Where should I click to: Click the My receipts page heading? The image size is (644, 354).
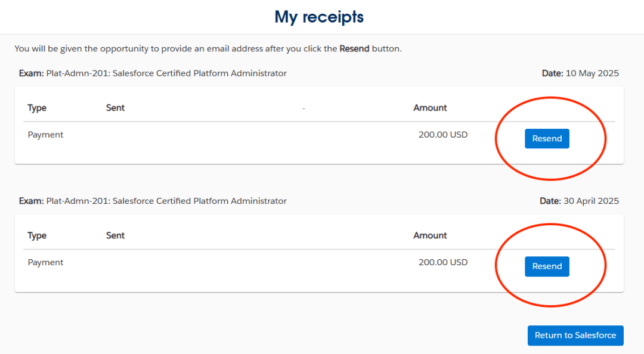319,17
